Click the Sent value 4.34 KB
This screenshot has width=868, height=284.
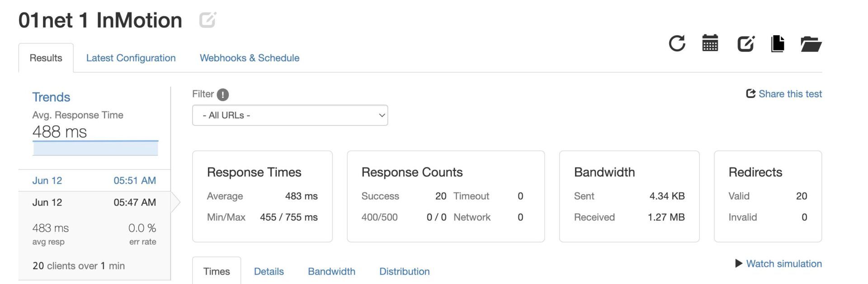click(x=667, y=196)
